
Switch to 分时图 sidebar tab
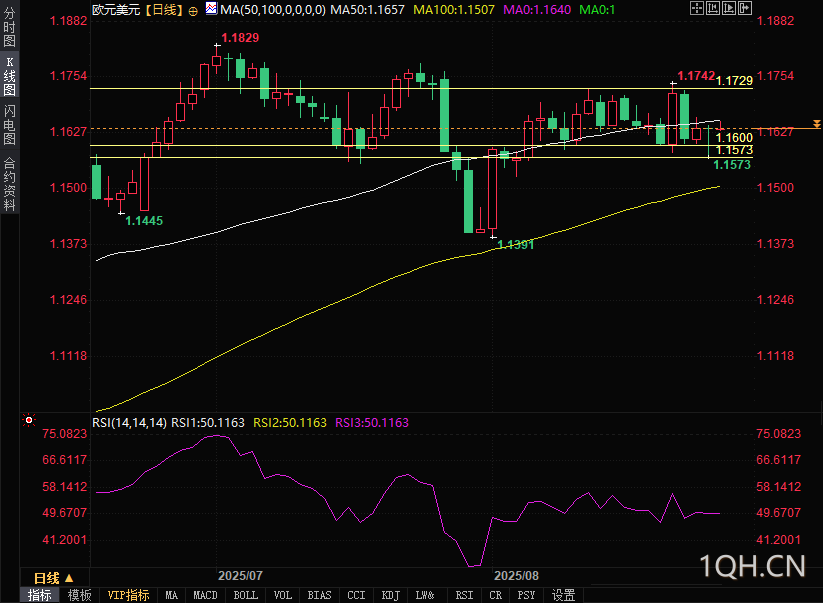point(9,26)
